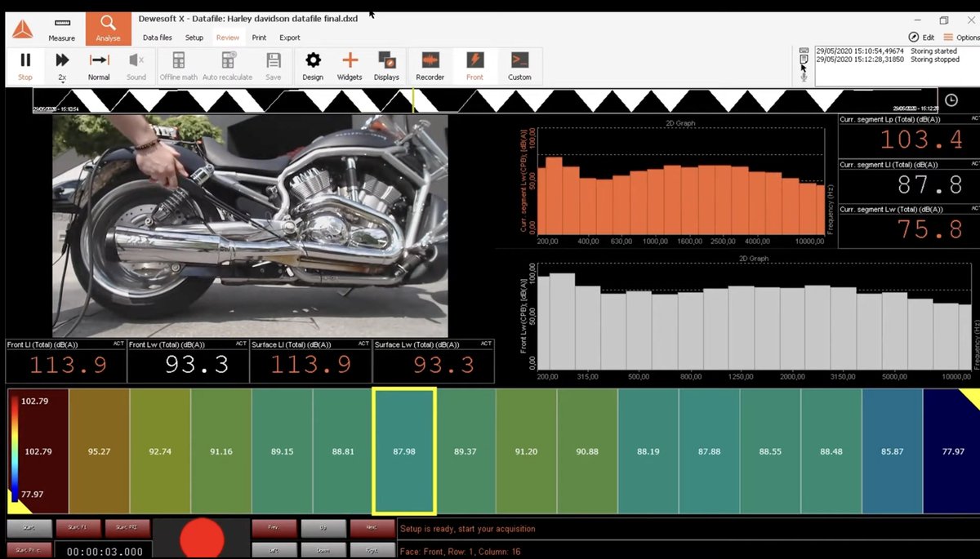Click the Curr. segment Lp value 103.4

pos(920,140)
